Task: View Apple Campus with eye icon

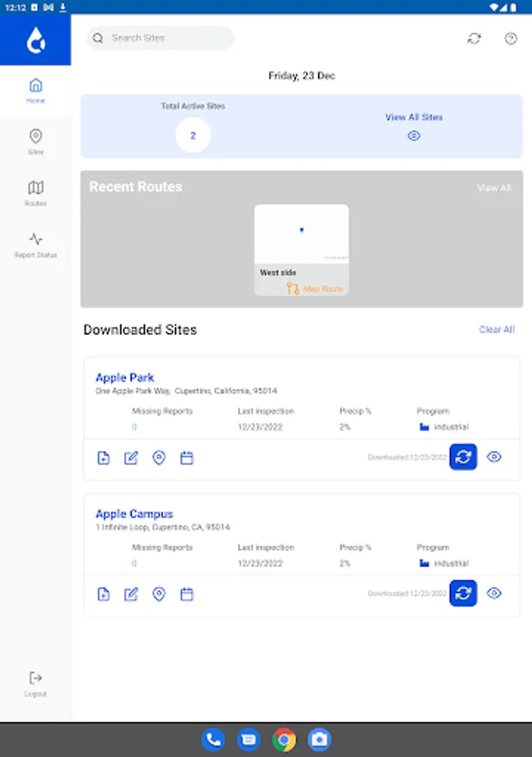Action: click(494, 593)
